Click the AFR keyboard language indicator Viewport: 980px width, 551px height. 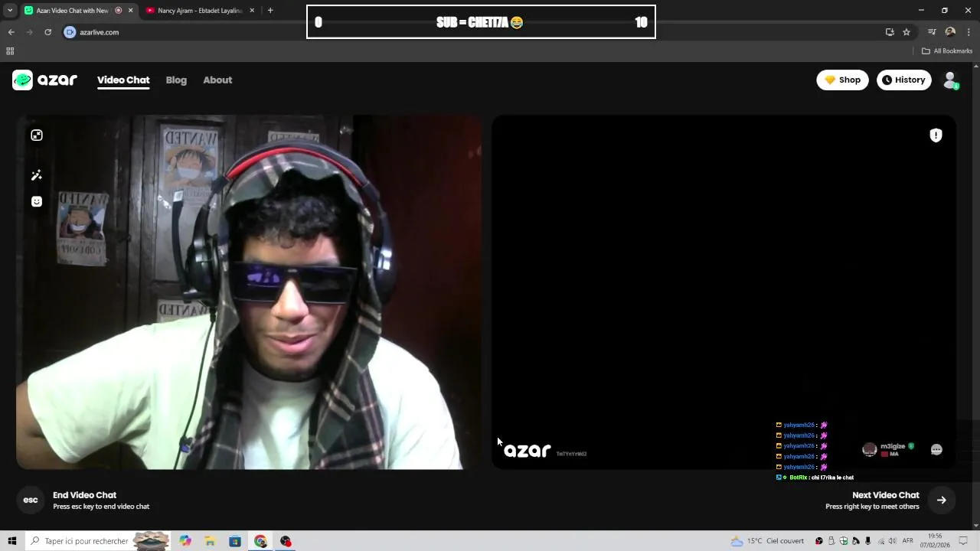(x=908, y=541)
